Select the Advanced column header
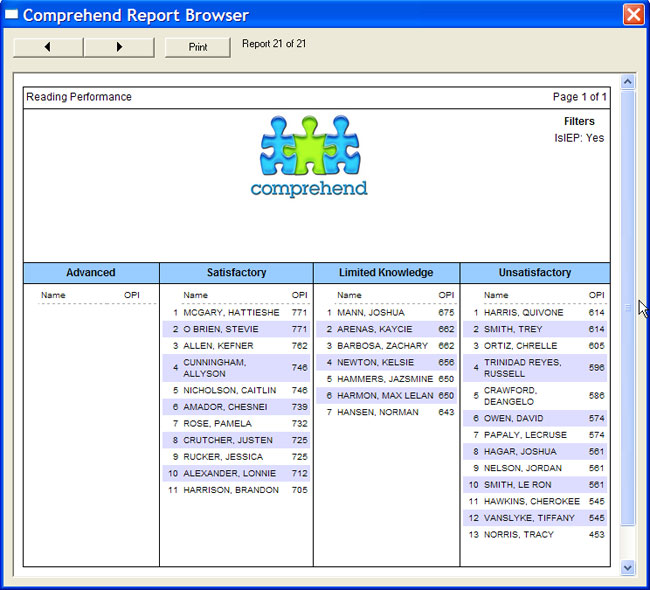Image resolution: width=650 pixels, height=590 pixels. [91, 272]
